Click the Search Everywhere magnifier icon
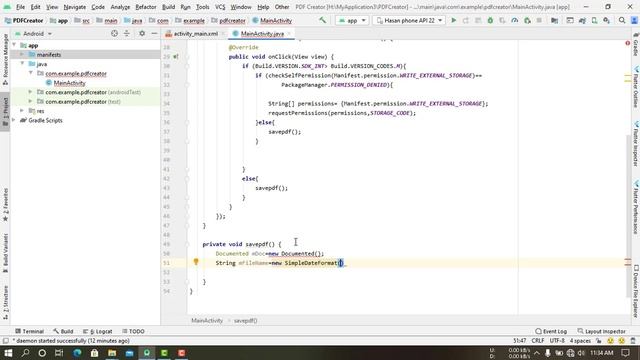640x360 pixels. [622, 20]
